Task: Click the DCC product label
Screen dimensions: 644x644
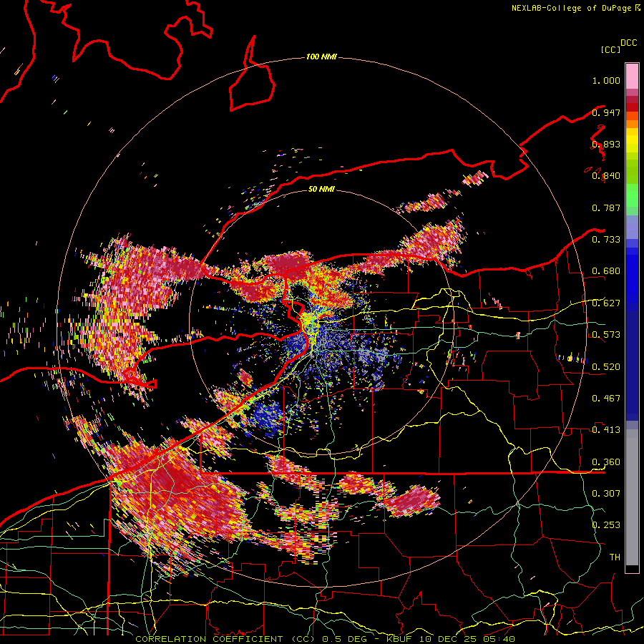Action: coord(628,43)
